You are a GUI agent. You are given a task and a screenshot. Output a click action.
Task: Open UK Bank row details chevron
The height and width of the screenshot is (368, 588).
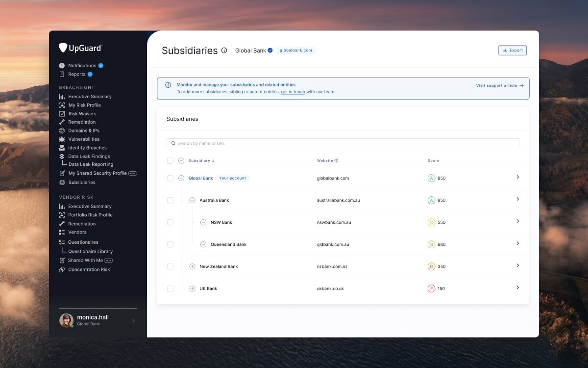[x=518, y=288]
